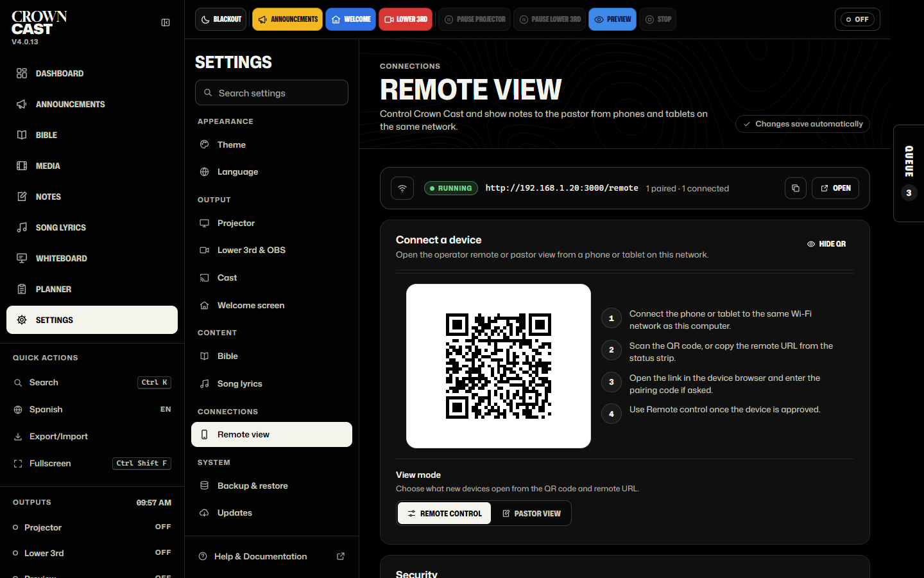
Task: Toggle the Preview button in the toolbar
Action: click(x=613, y=19)
